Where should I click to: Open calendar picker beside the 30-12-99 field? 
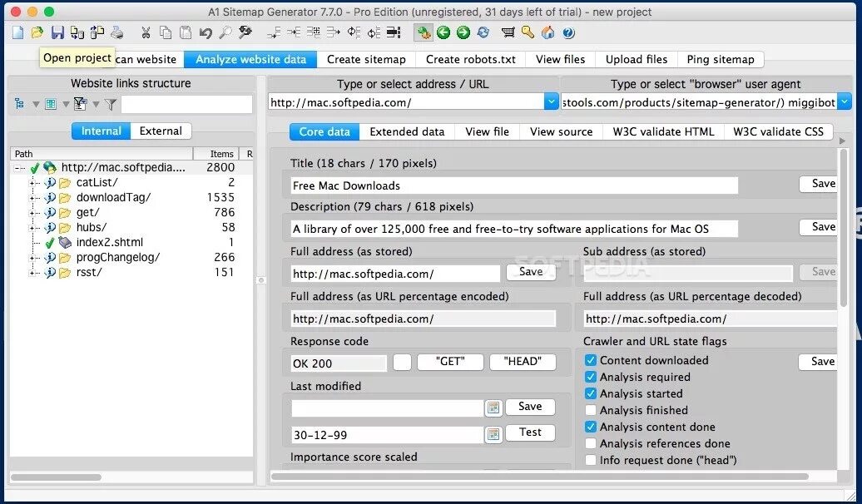pyautogui.click(x=493, y=434)
